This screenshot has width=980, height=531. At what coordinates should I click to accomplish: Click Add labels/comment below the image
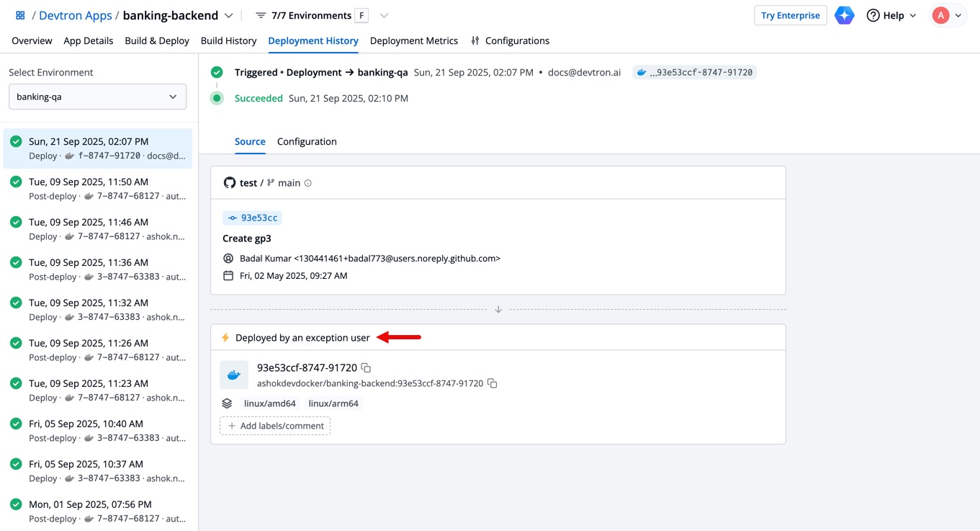(x=274, y=425)
